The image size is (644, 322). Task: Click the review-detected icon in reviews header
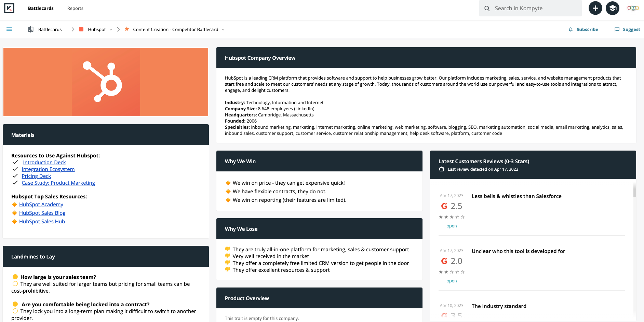click(442, 169)
